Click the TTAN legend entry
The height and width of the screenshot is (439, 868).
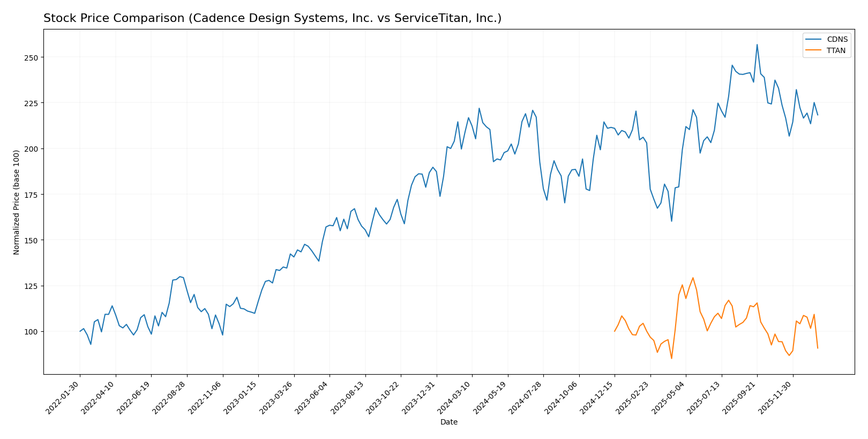point(836,51)
